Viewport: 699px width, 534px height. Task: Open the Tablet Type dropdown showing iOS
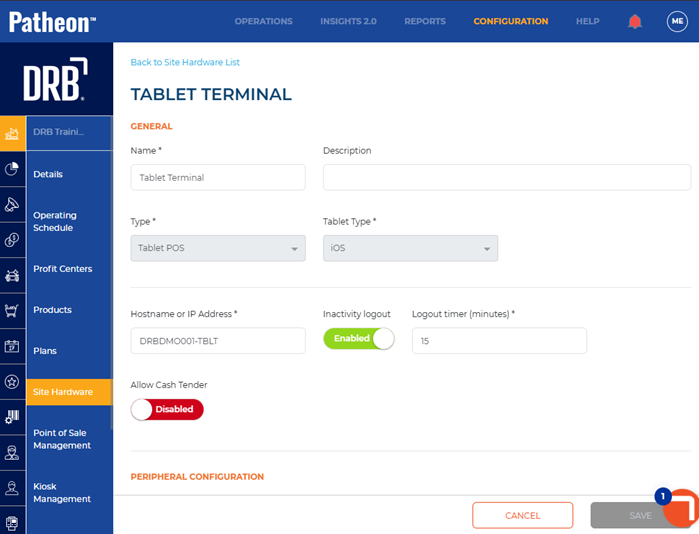point(411,248)
